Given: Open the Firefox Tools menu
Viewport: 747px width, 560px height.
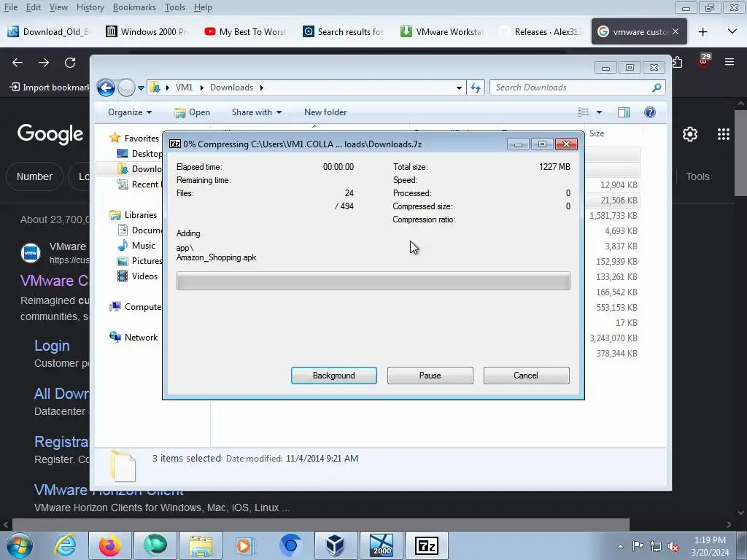Looking at the screenshot, I should tap(175, 7).
